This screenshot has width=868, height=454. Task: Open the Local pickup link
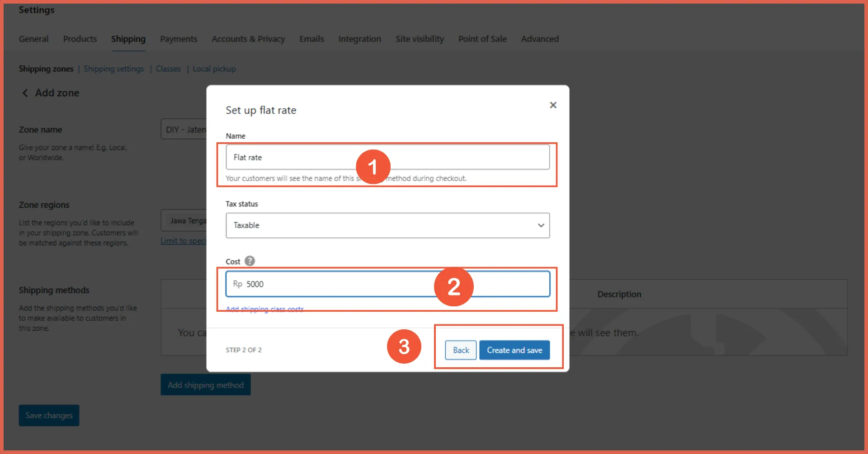(214, 69)
